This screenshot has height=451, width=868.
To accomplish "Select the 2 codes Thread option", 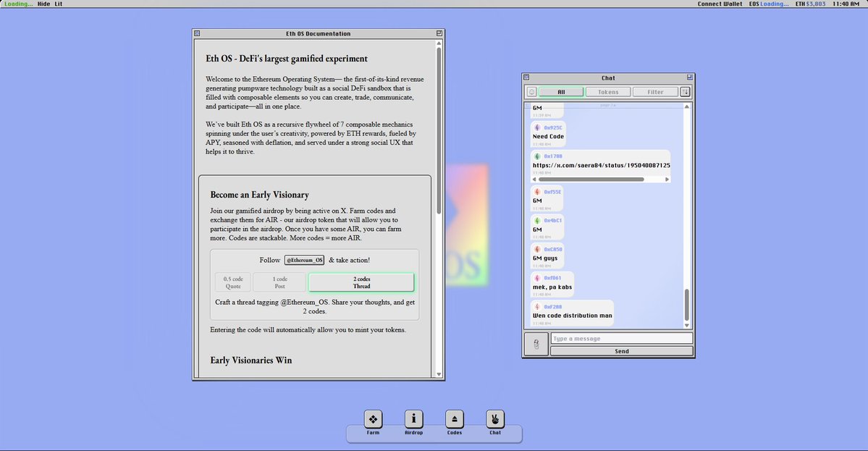I will click(361, 282).
